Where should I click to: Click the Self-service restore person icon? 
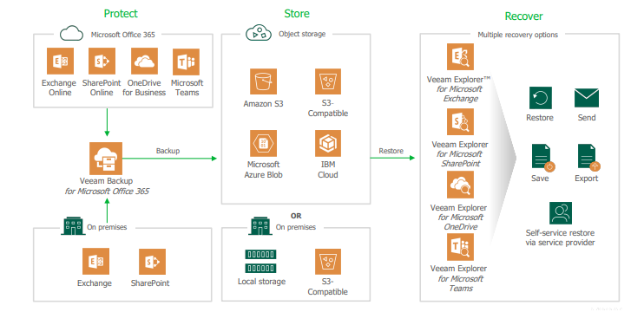click(561, 213)
